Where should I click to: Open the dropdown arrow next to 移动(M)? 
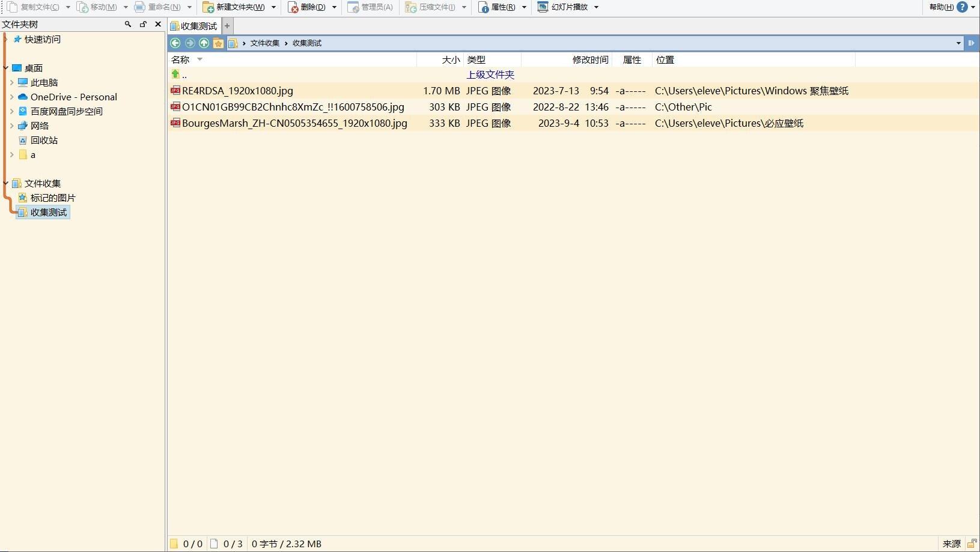pos(126,7)
